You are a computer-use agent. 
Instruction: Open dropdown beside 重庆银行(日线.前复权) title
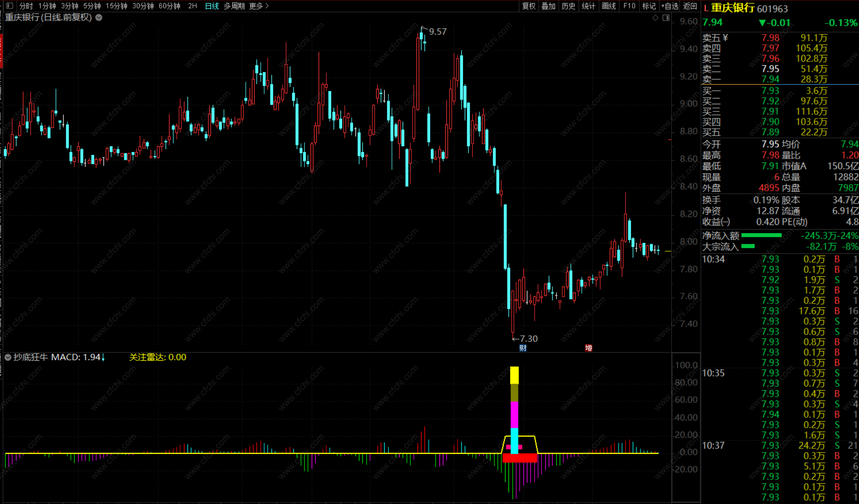pos(99,17)
